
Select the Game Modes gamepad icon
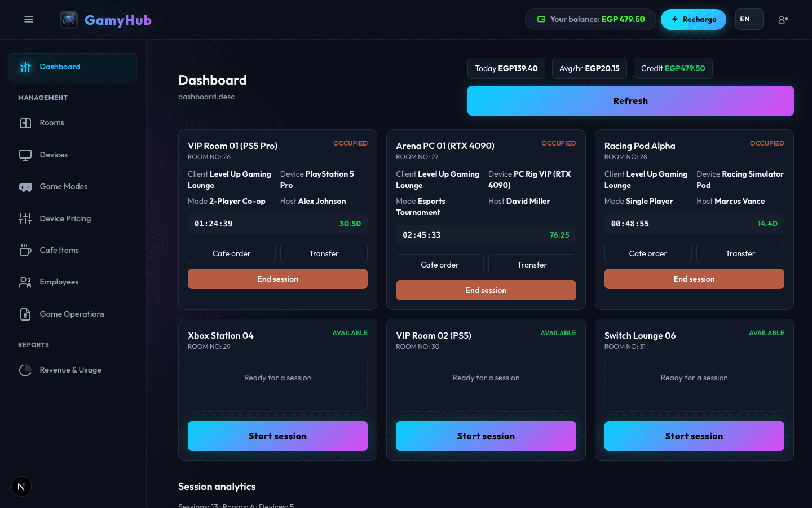[25, 187]
